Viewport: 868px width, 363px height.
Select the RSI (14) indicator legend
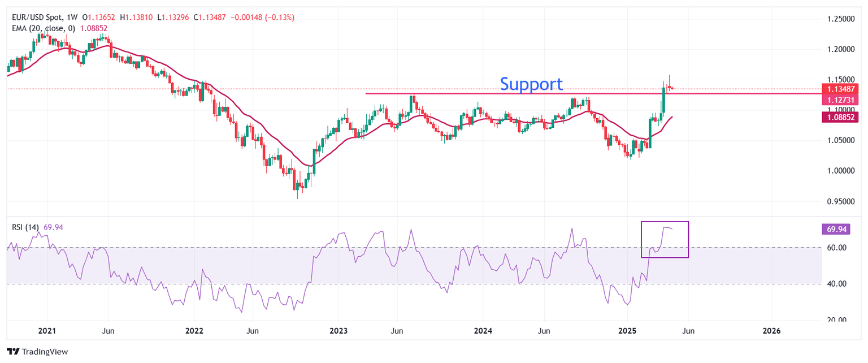[26, 227]
